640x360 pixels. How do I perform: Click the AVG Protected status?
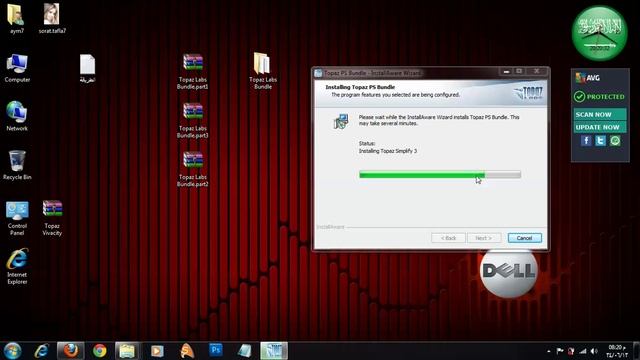click(600, 97)
